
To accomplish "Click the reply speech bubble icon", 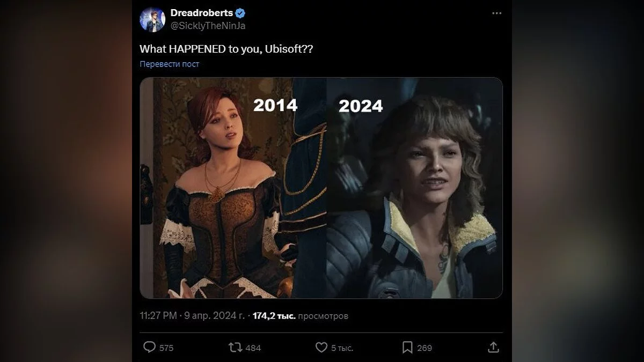I will (x=150, y=348).
